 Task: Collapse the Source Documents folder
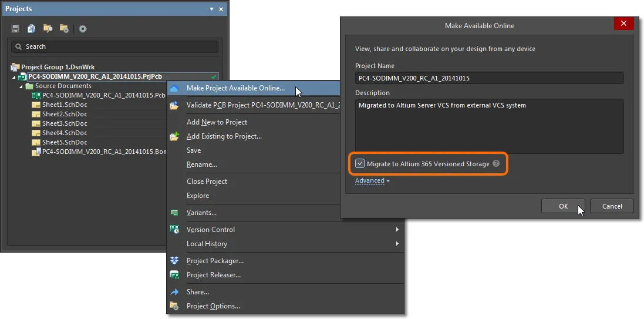(21, 86)
